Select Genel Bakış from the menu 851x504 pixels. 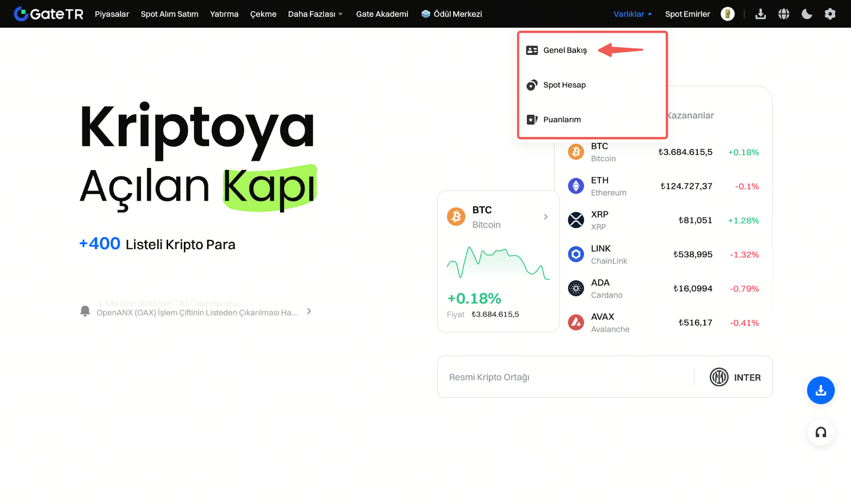click(565, 50)
